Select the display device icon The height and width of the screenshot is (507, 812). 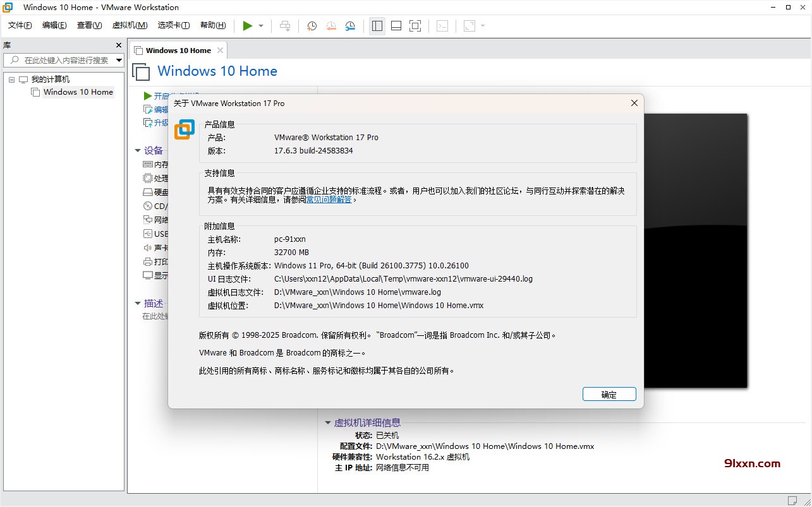pos(148,275)
